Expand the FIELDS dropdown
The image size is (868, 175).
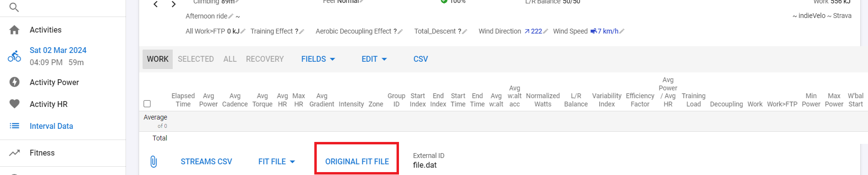click(x=318, y=59)
